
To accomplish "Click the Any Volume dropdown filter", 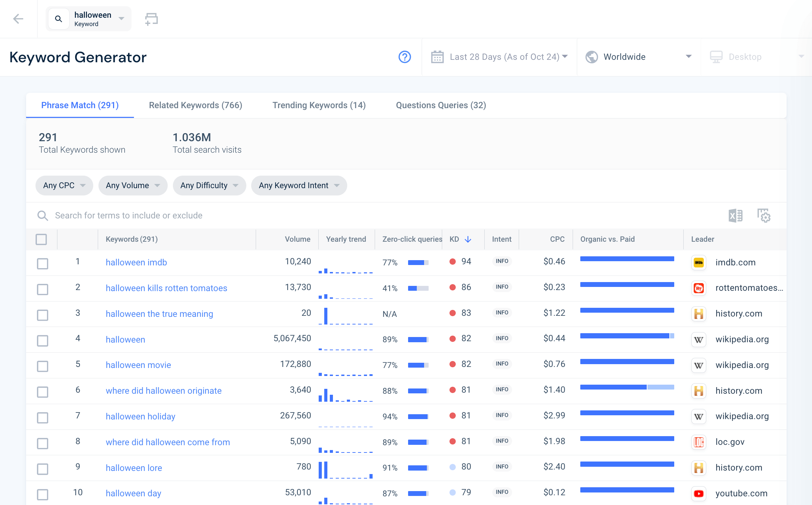I will tap(131, 185).
